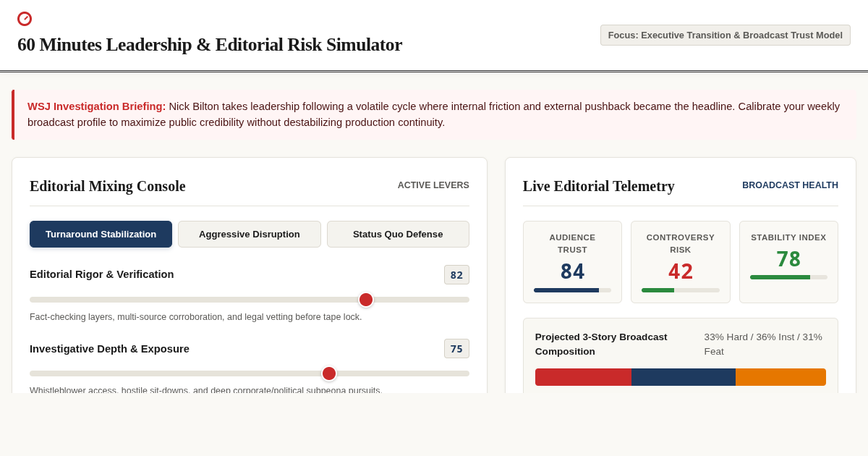Viewport: 868px width, 456px height.
Task: Click the BROADCAST HEALTH label
Action: 790,185
